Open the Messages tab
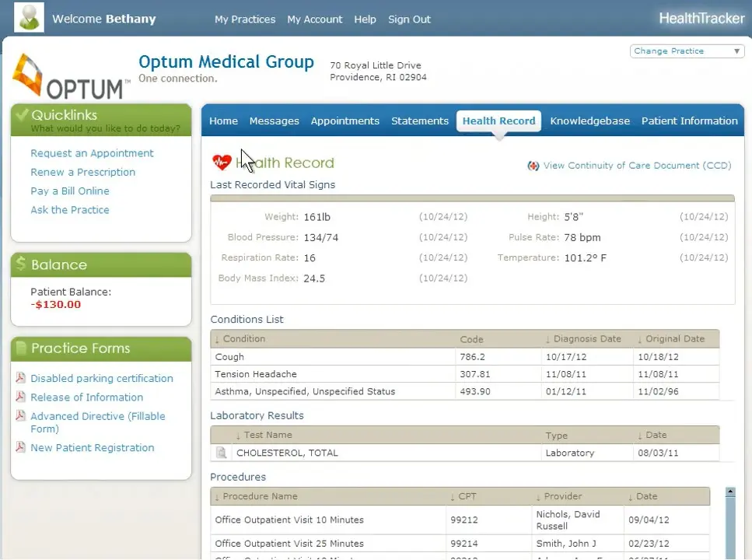Viewport: 752px width, 560px height. tap(274, 121)
